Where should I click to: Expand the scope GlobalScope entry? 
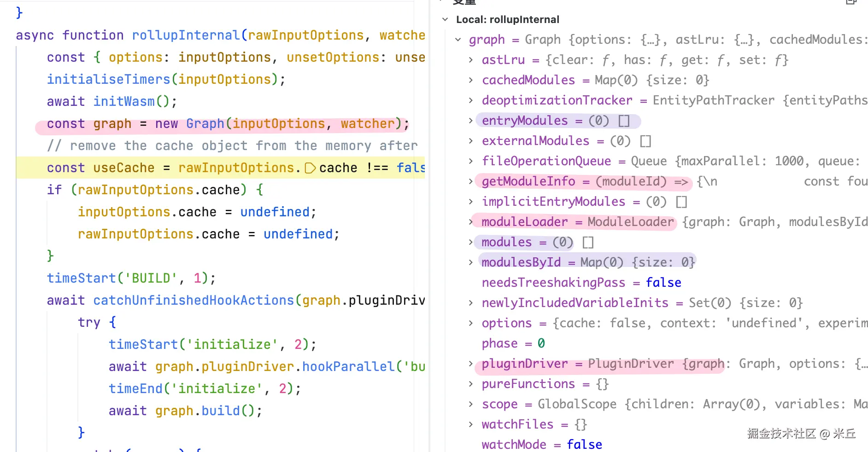coord(470,404)
